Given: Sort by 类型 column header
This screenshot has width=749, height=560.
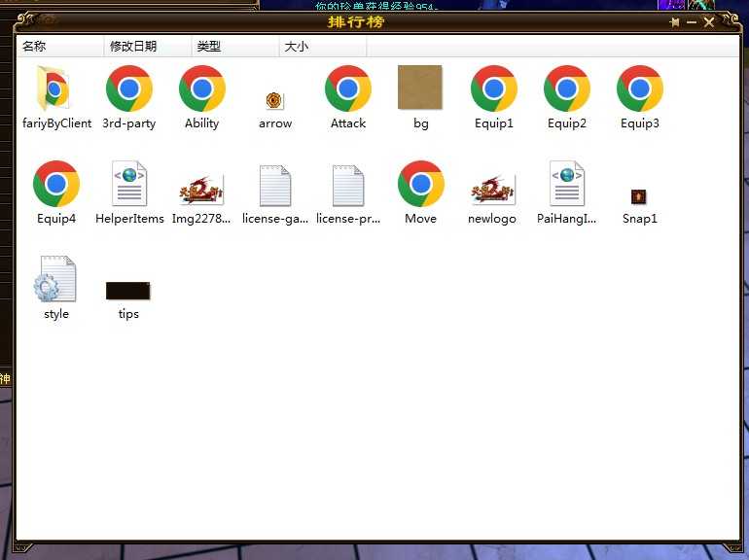Looking at the screenshot, I should coord(235,47).
